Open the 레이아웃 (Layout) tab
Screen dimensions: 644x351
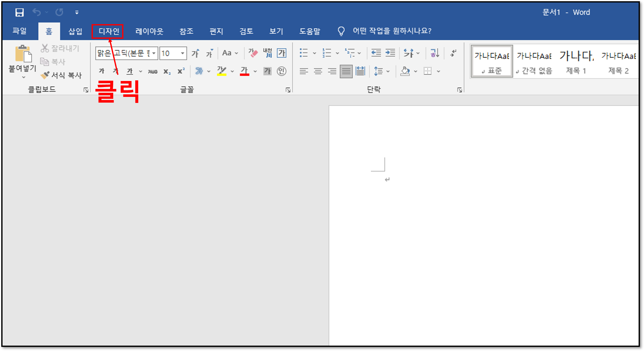[x=149, y=31]
